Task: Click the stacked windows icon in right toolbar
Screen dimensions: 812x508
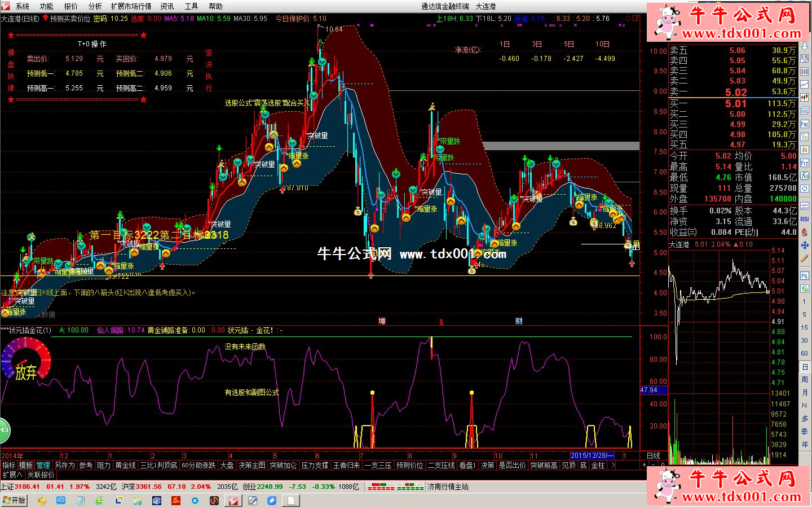Action: point(805,110)
